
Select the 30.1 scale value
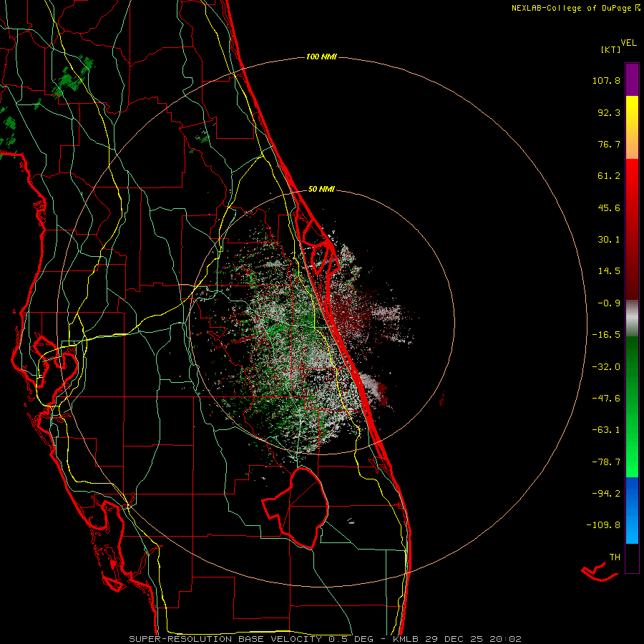tap(609, 240)
